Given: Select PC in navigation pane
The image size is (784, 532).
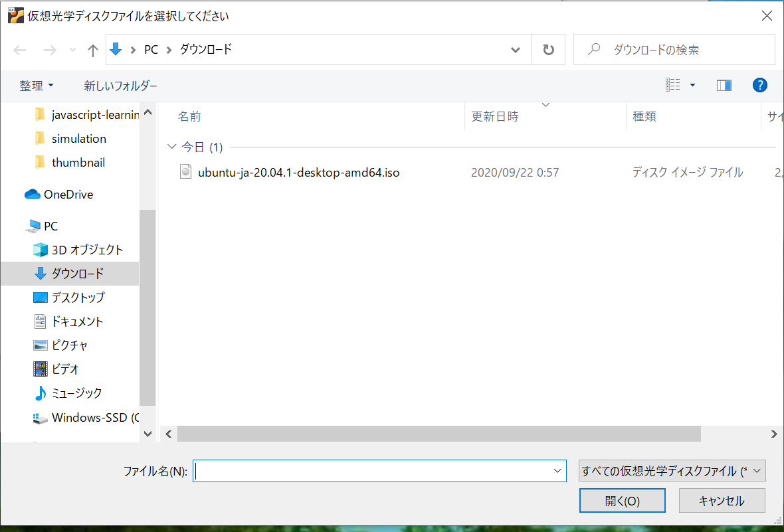Looking at the screenshot, I should point(42,226).
